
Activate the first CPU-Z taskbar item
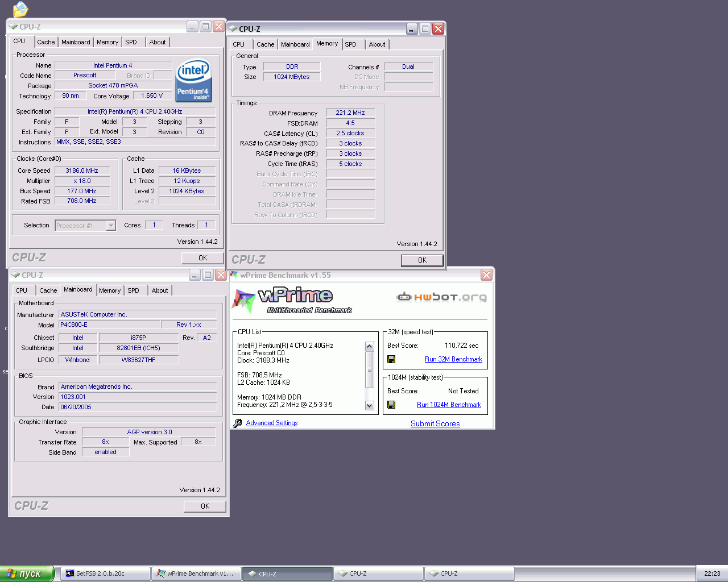tap(287, 573)
